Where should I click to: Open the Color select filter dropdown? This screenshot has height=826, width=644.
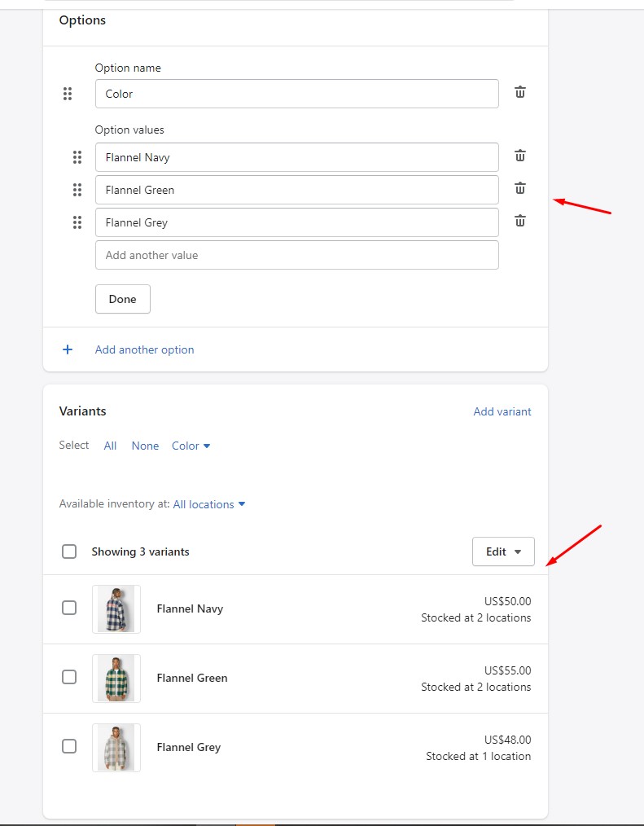pos(191,446)
